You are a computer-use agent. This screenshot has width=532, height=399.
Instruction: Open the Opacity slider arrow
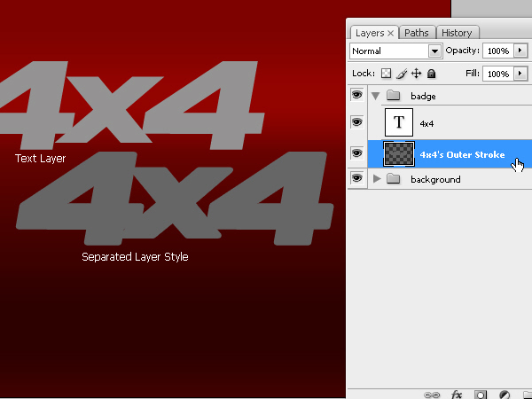(x=520, y=51)
